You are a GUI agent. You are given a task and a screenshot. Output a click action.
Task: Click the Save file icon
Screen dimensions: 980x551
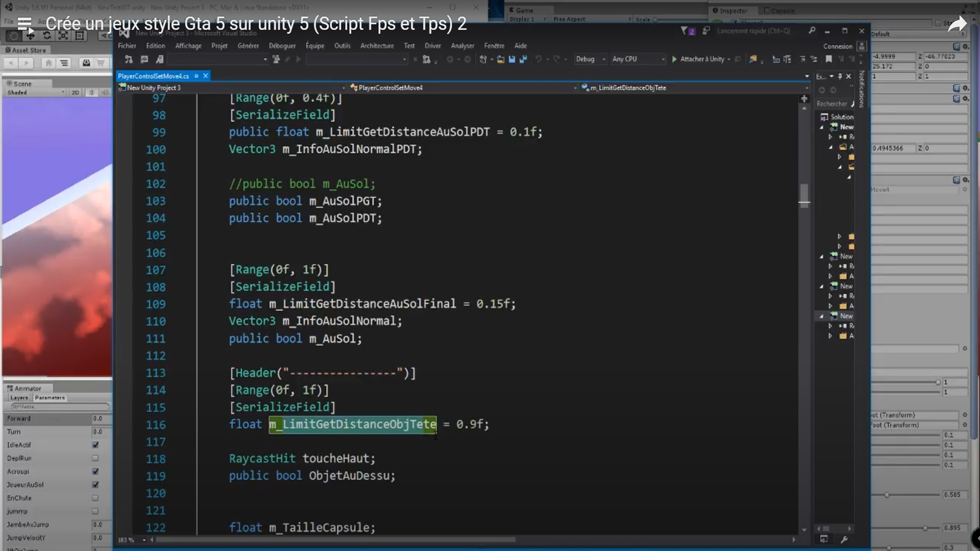[512, 59]
